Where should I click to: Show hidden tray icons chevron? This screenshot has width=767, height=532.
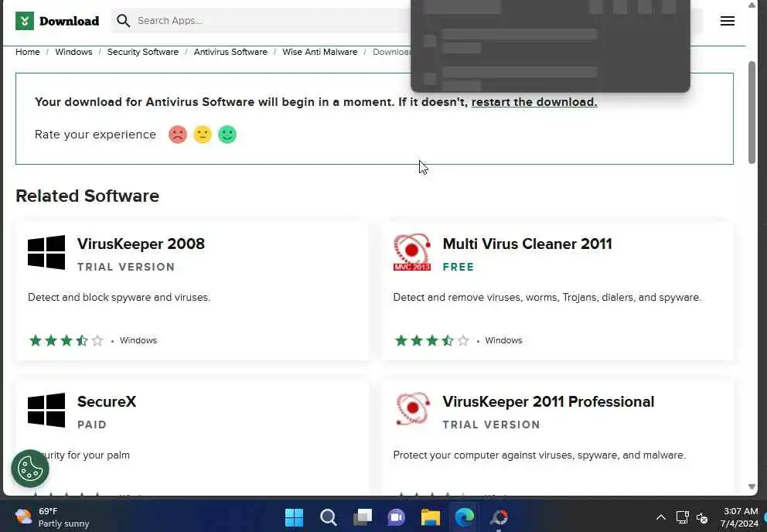(x=661, y=517)
